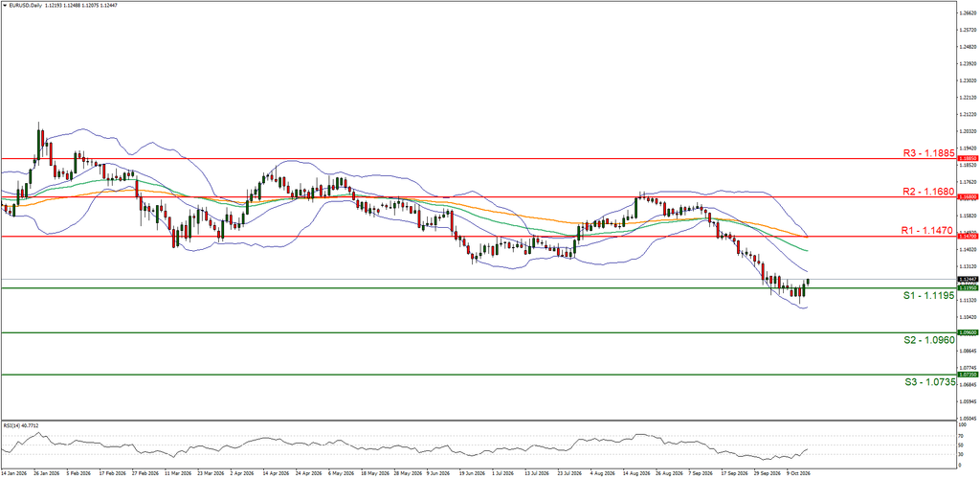Click the 7 Sep 2026 date label
Image resolution: width=980 pixels, height=479 pixels.
coord(702,474)
